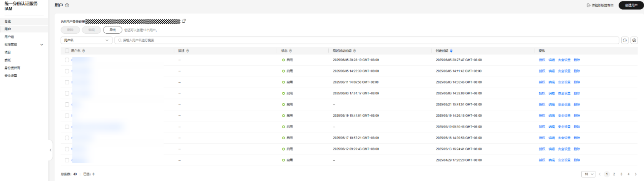Sort by 最近活动时间 column
This screenshot has width=644, height=181.
(355, 51)
